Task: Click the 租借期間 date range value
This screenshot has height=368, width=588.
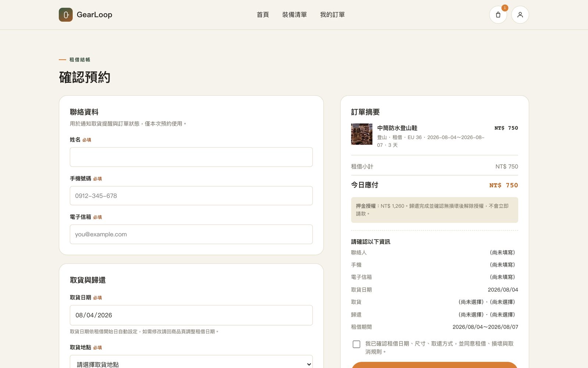Action: click(485, 327)
